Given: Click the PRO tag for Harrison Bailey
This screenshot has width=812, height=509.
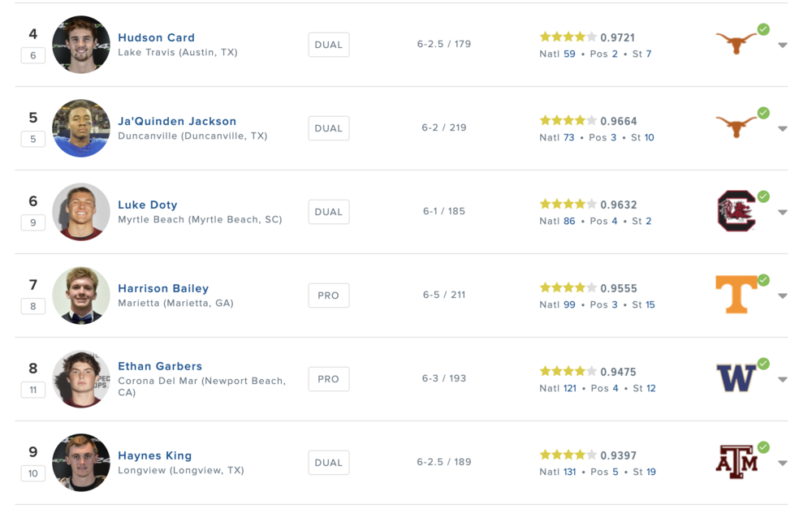Looking at the screenshot, I should click(x=328, y=295).
